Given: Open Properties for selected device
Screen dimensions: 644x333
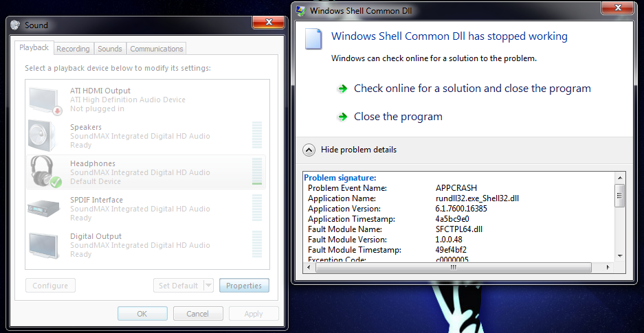Looking at the screenshot, I should 244,286.
